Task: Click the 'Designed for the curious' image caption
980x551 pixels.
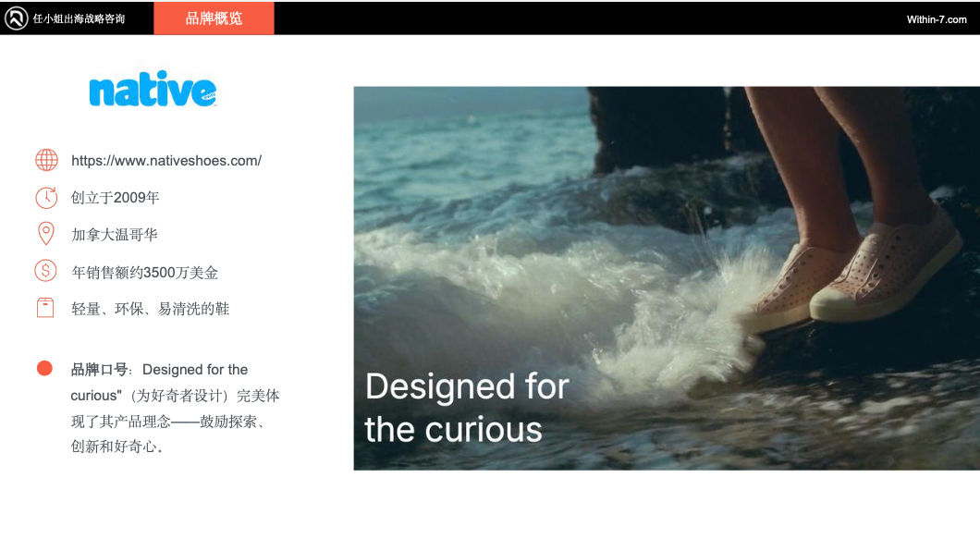Action: tap(466, 408)
